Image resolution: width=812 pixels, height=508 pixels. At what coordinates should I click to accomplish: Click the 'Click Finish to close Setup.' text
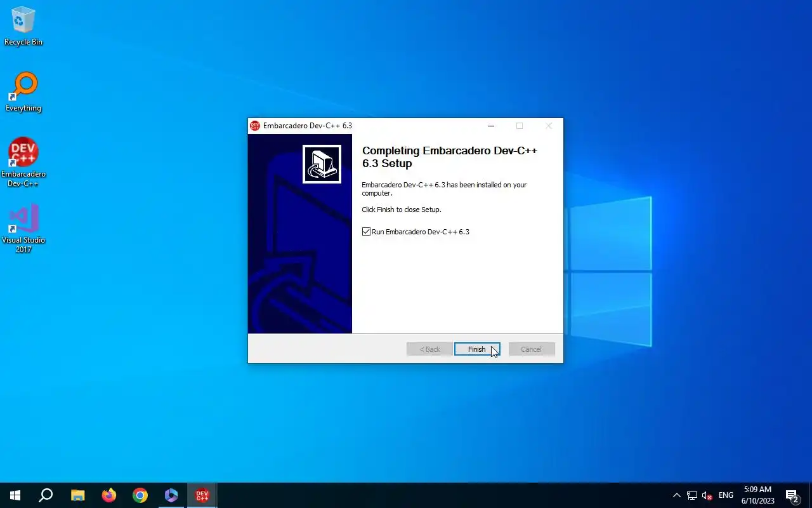click(x=402, y=210)
